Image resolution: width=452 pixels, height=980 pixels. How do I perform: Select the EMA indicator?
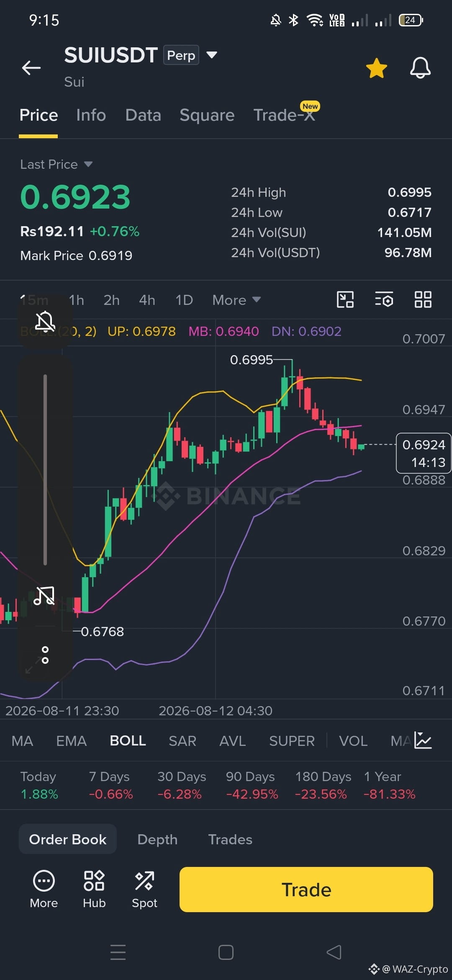coord(71,741)
